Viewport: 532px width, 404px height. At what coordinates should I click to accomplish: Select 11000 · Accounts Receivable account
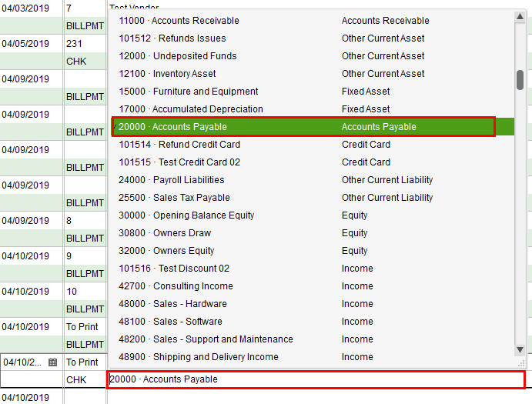313,21
